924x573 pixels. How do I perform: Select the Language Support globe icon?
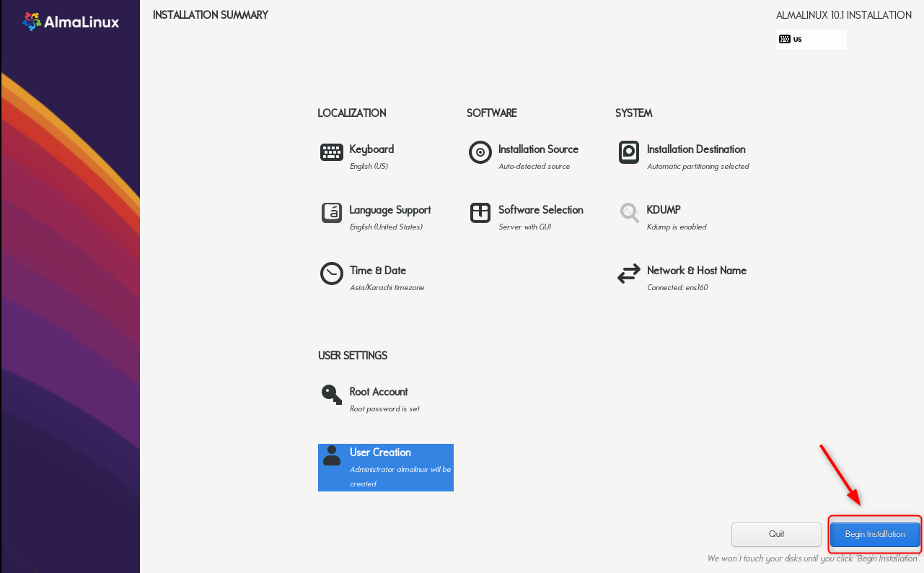pos(331,213)
